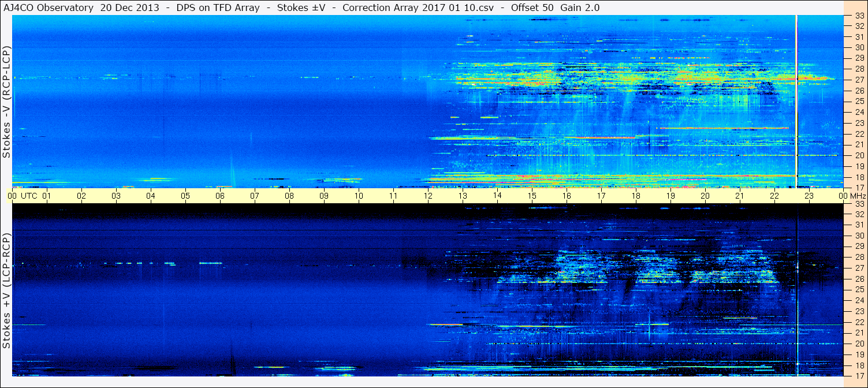868x388 pixels.
Task: Click the 08 hour marker on the time axis
Action: (289, 196)
